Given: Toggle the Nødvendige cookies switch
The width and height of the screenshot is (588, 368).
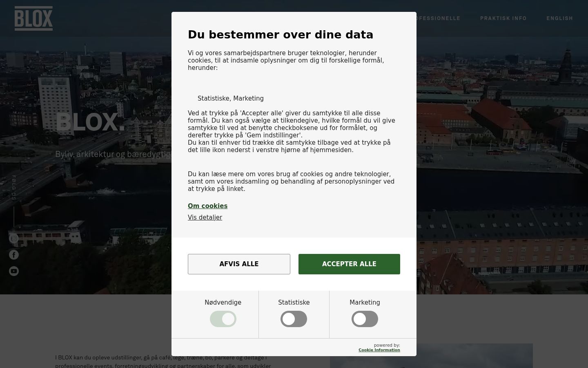Looking at the screenshot, I should pos(223,319).
